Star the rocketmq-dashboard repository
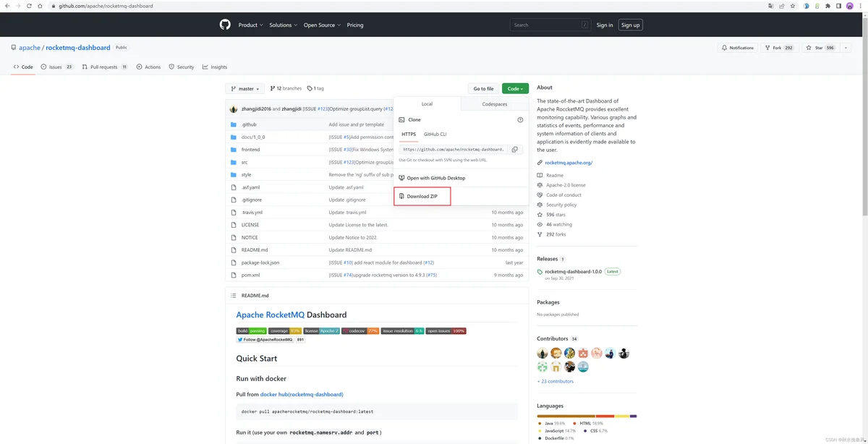 (815, 48)
